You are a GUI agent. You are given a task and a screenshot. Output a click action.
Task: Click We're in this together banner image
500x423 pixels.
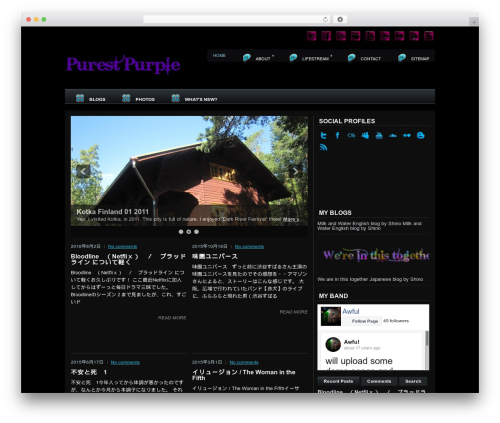[x=376, y=255]
